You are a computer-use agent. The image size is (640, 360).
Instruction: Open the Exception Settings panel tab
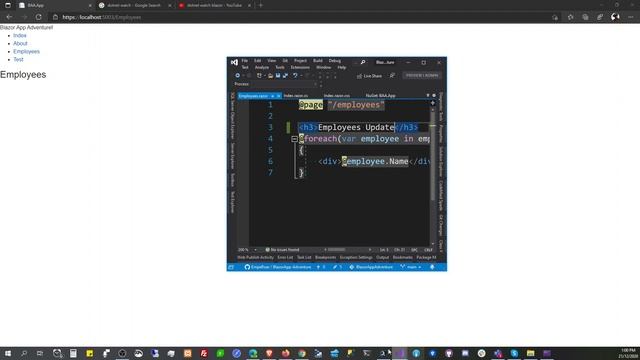pos(356,258)
